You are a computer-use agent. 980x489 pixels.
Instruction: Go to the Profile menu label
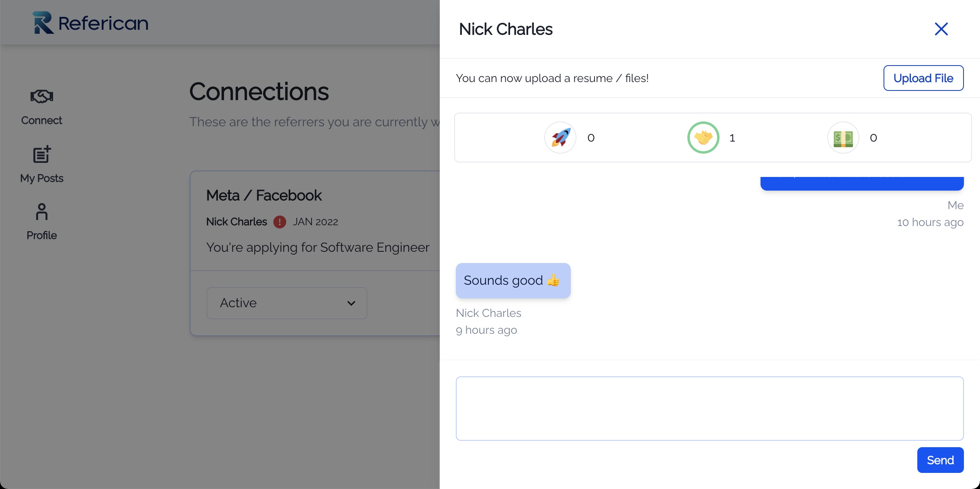(42, 235)
